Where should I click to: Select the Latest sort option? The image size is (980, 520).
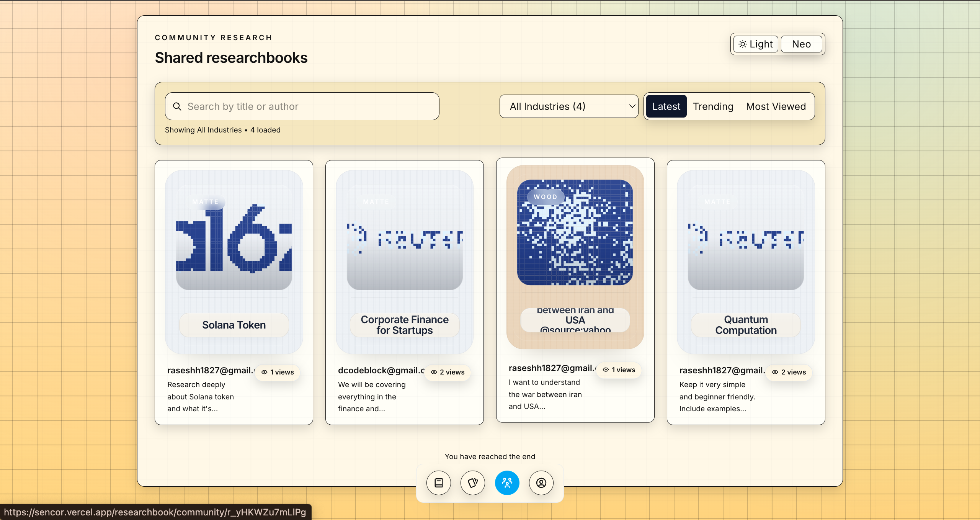[x=666, y=106]
